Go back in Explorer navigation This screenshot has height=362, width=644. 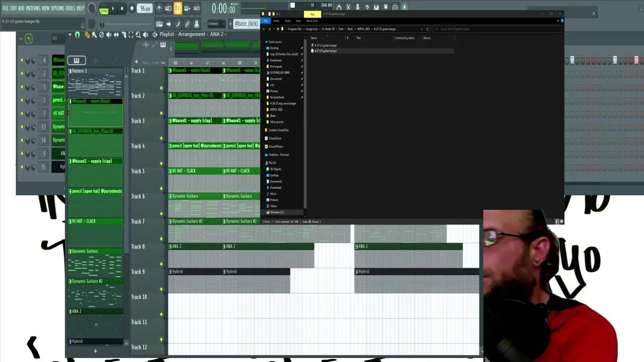tap(264, 29)
